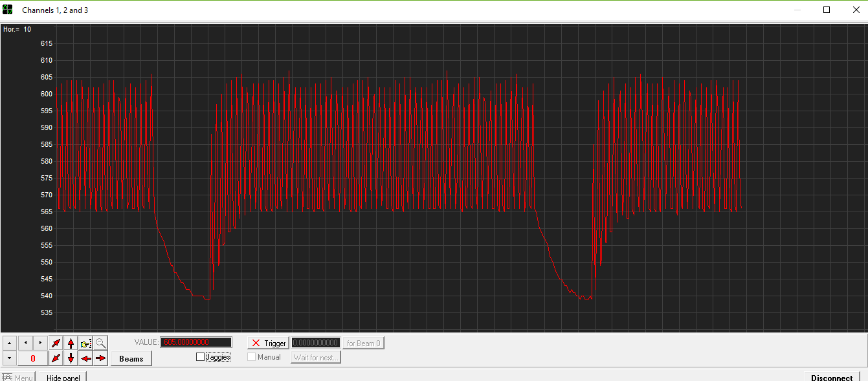The image size is (868, 381).
Task: Toggle the Trigger button with red X
Action: pyautogui.click(x=268, y=343)
